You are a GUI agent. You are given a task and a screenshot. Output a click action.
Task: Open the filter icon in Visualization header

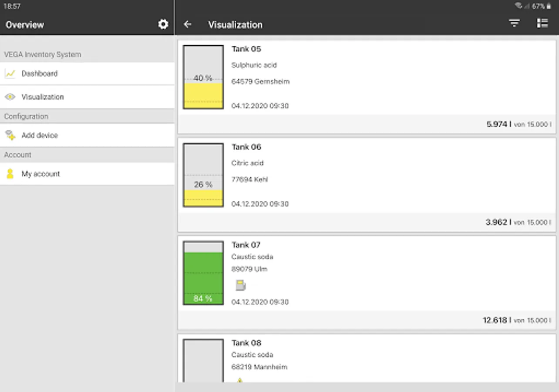(514, 24)
